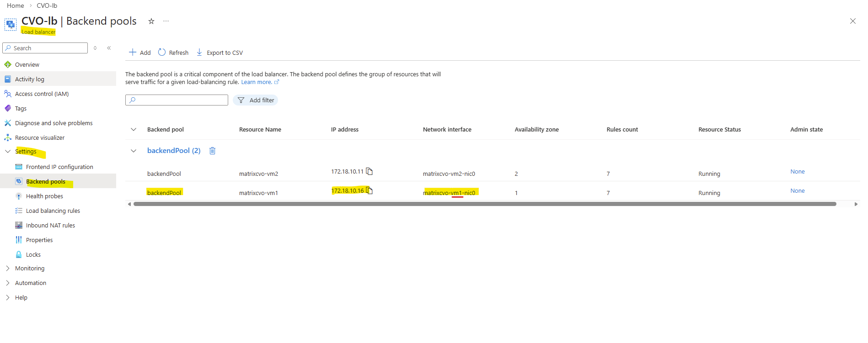Viewport: 868px width, 343px height.
Task: Delete backendPool using the trash icon
Action: click(212, 151)
